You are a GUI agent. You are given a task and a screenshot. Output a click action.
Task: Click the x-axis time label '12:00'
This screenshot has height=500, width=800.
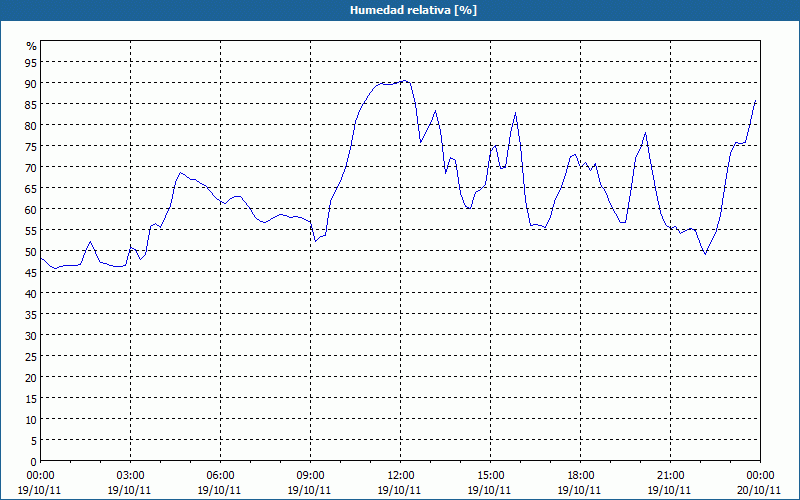click(401, 476)
